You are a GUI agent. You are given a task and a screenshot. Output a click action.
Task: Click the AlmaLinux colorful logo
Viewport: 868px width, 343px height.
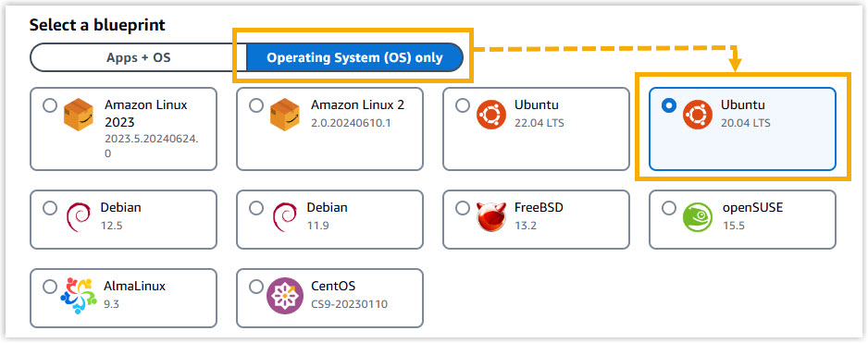tap(78, 296)
